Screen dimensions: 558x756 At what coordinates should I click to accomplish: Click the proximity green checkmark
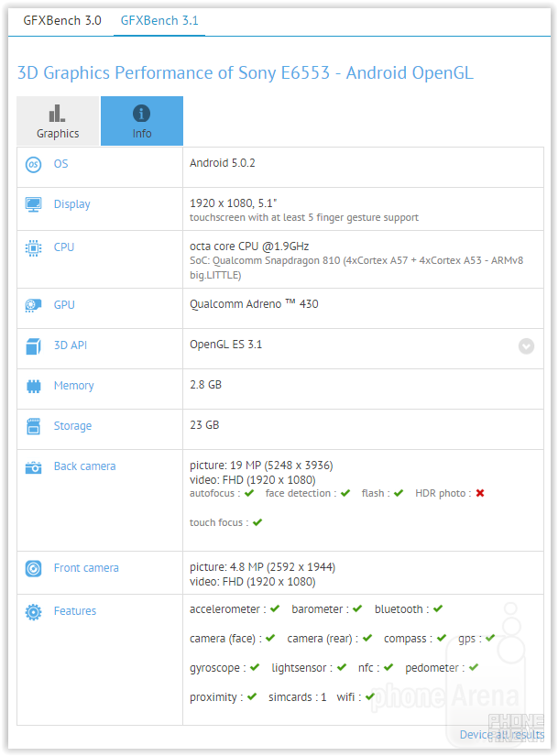click(x=252, y=696)
